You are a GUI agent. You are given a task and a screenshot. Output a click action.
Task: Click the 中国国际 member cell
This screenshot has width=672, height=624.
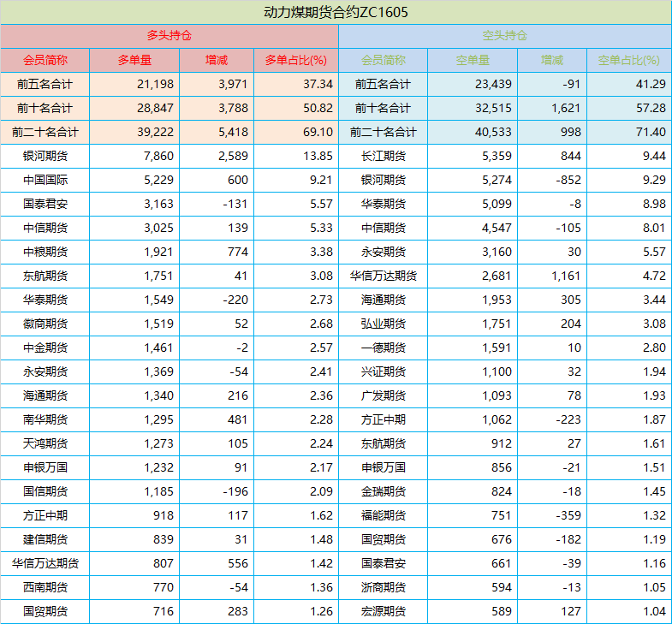pyautogui.click(x=45, y=180)
